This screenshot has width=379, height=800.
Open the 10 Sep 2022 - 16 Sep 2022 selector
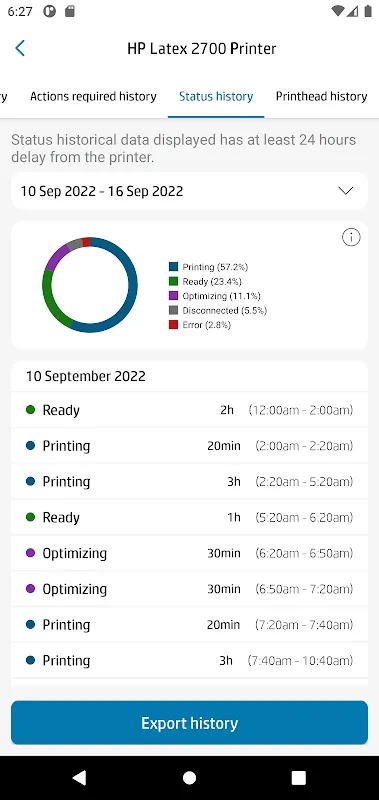[x=189, y=191]
